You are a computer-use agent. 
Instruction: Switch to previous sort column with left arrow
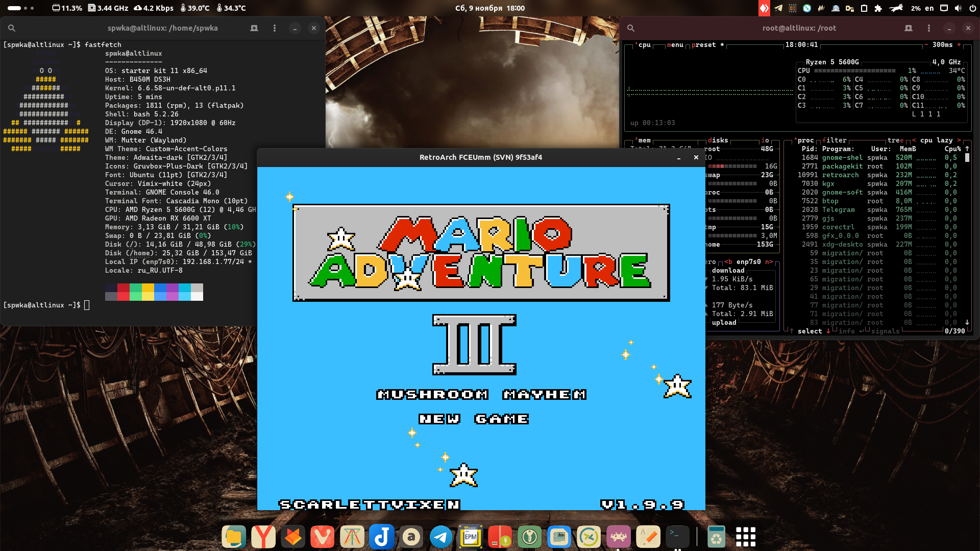[914, 140]
